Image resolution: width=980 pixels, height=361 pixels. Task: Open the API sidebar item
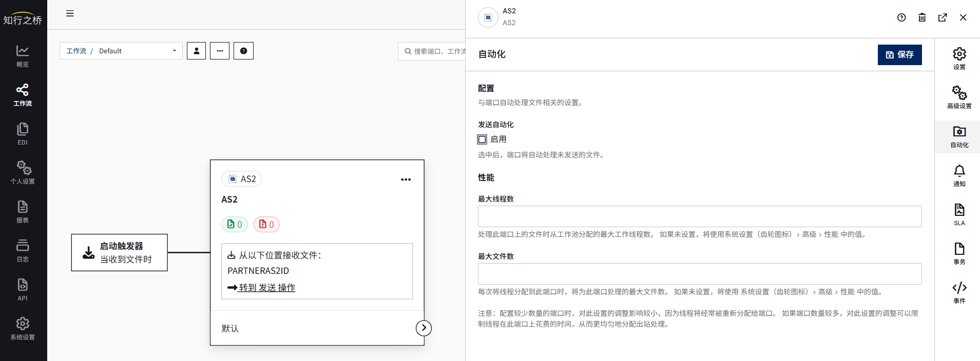point(23,290)
